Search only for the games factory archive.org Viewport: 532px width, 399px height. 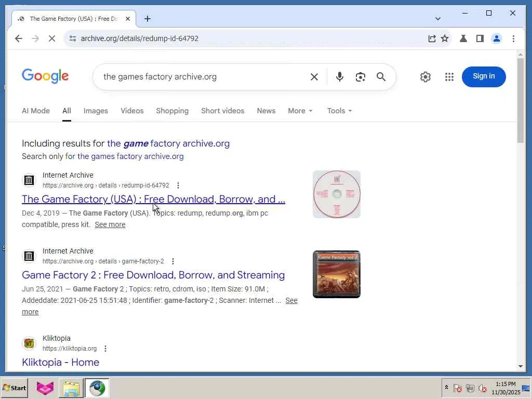pos(130,156)
